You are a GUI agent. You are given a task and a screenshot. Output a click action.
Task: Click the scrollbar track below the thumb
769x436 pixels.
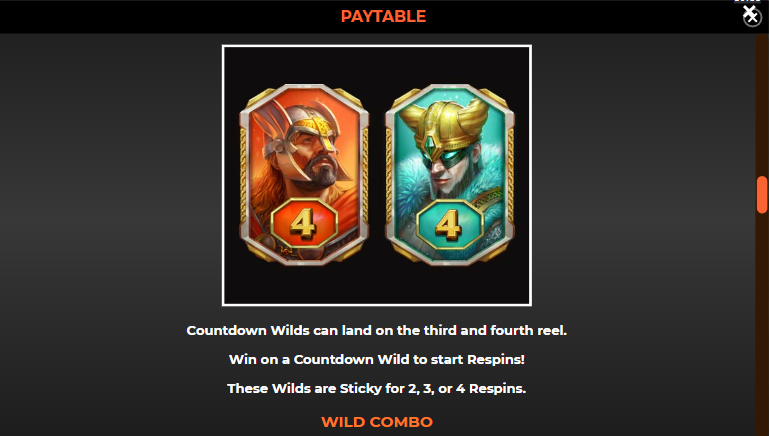(762, 324)
